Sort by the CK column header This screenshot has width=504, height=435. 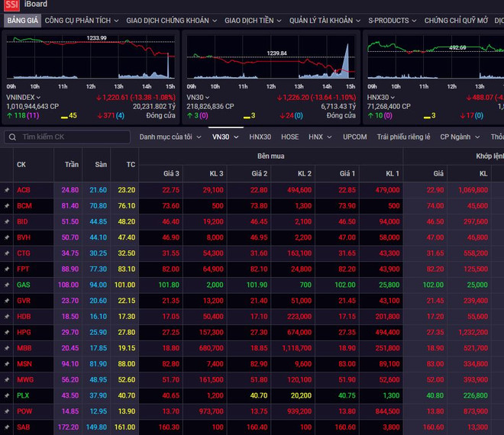(21, 165)
